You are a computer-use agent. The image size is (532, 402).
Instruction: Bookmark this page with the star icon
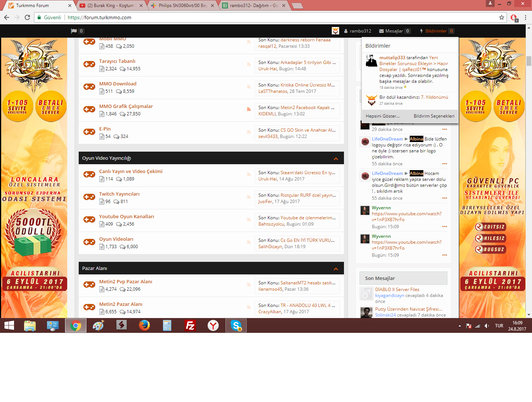(502, 17)
